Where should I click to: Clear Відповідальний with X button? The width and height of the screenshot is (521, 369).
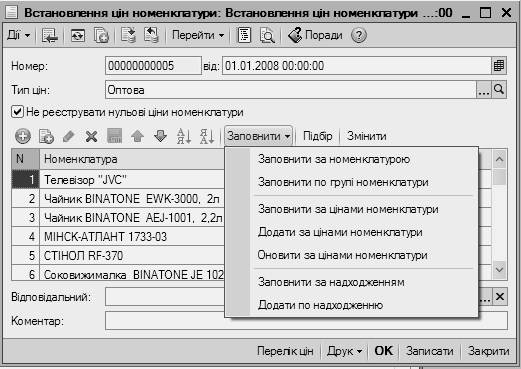[500, 297]
